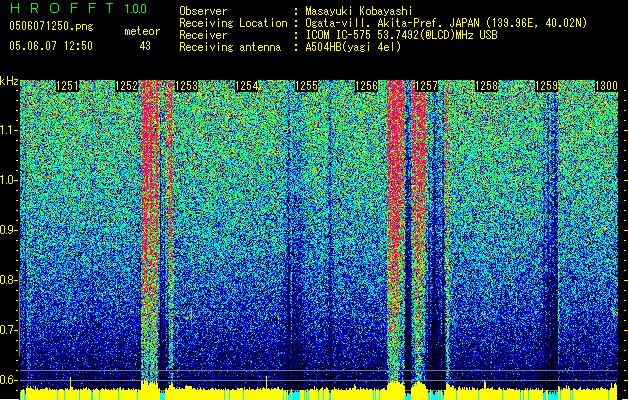Click the kHz axis unit label
629x400 pixels.
click(9, 81)
